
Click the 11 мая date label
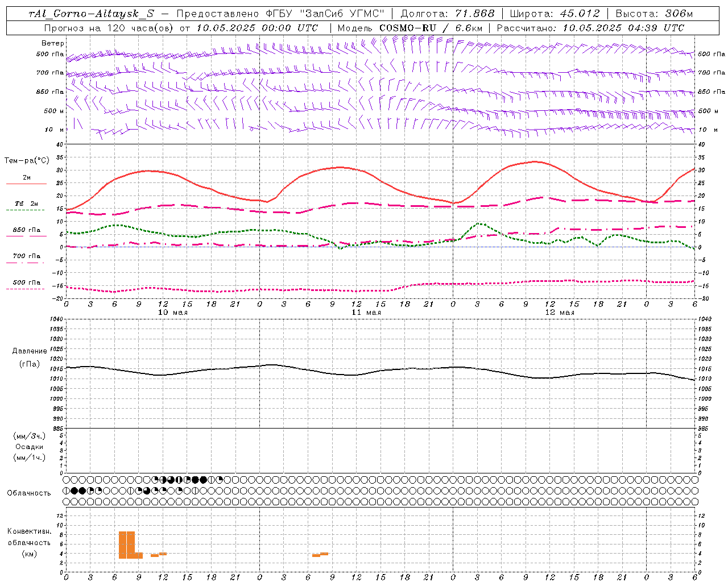point(366,313)
